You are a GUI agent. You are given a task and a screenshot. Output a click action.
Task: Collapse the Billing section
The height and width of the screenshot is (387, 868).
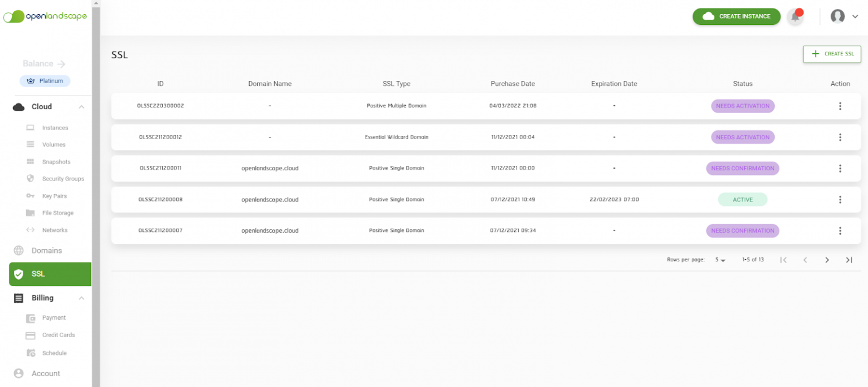point(81,298)
